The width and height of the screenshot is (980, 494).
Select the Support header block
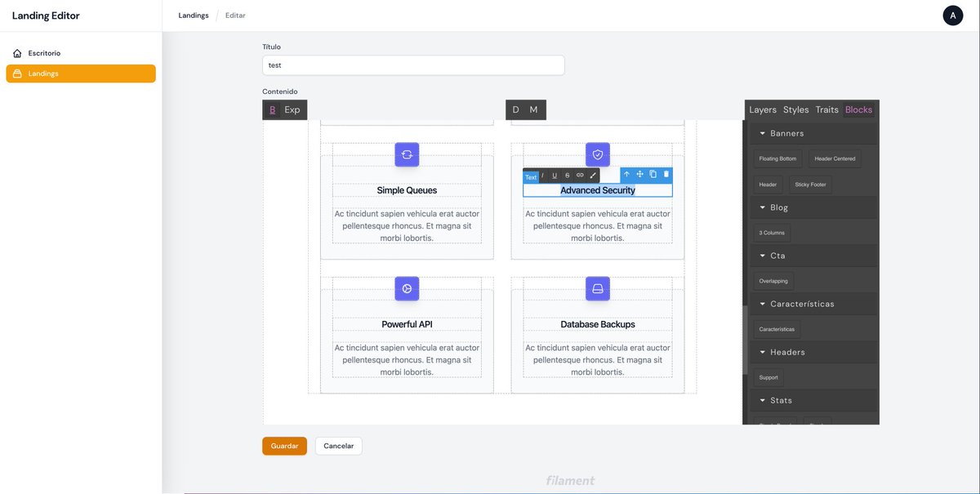point(768,377)
